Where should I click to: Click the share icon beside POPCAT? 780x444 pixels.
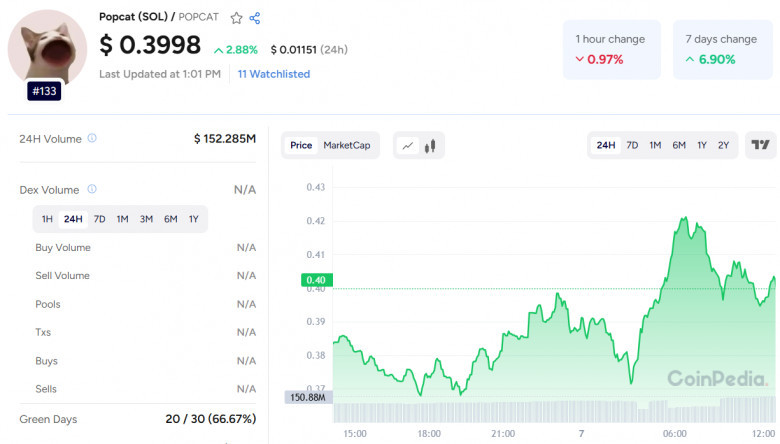click(x=255, y=18)
